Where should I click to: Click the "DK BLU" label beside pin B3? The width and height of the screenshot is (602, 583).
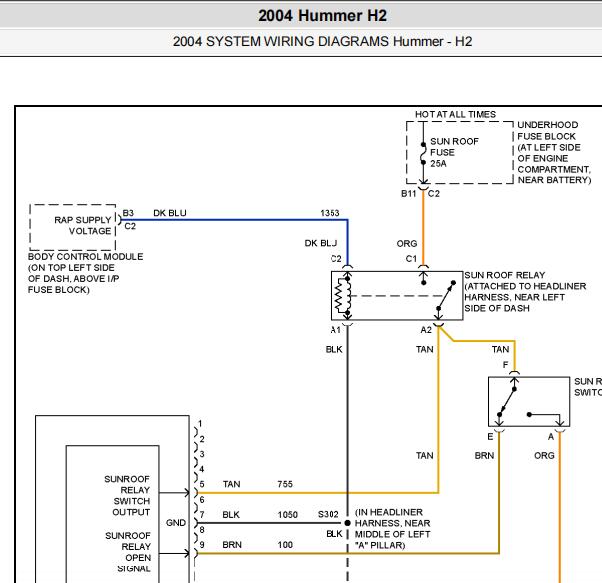(170, 213)
